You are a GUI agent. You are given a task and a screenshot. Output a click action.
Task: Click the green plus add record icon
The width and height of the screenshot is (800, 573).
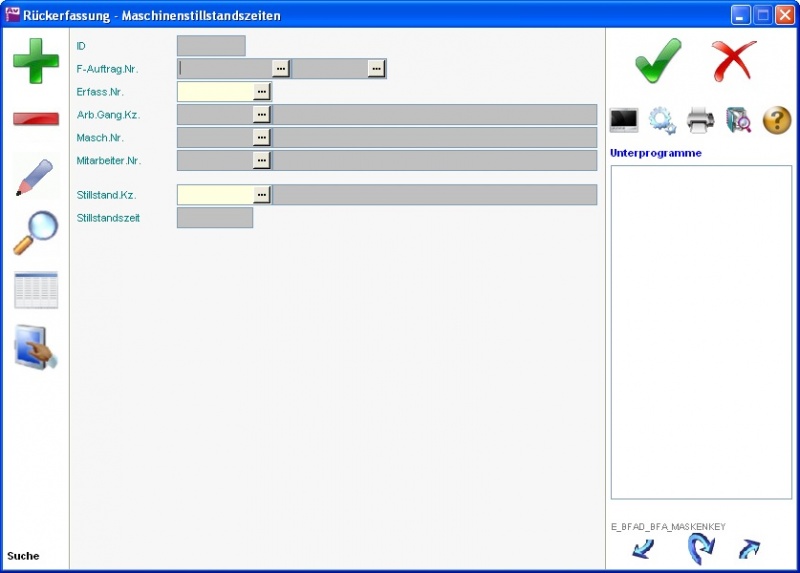[35, 60]
